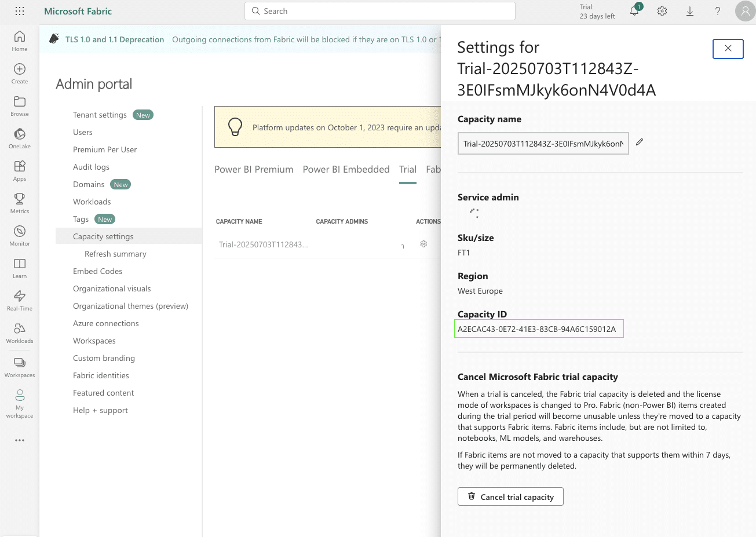Click the Capacity name text field
Image resolution: width=756 pixels, height=537 pixels.
pyautogui.click(x=543, y=144)
